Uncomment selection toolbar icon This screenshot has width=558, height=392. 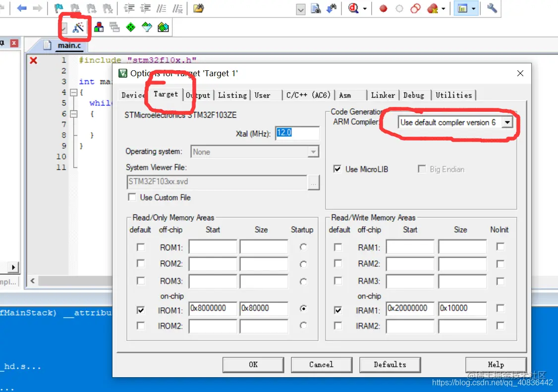(x=177, y=8)
